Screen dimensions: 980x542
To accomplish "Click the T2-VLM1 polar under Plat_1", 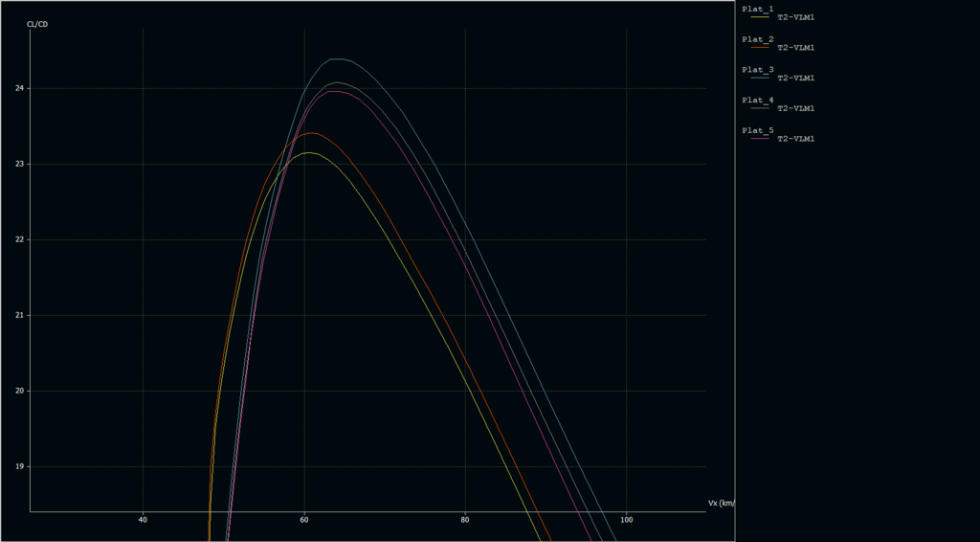I will 795,17.
